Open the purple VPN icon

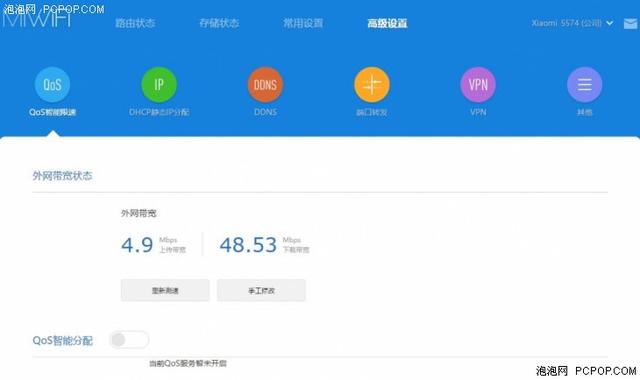pos(478,85)
